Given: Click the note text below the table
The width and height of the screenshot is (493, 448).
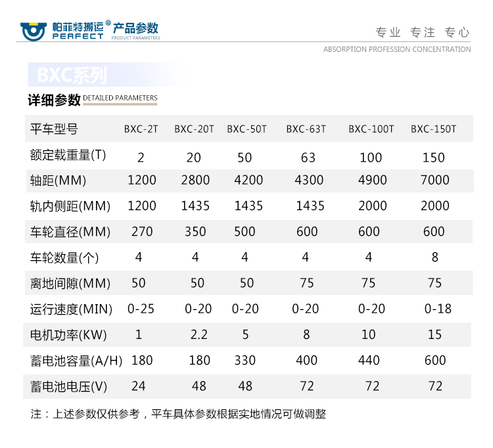Looking at the screenshot, I should pyautogui.click(x=178, y=414).
